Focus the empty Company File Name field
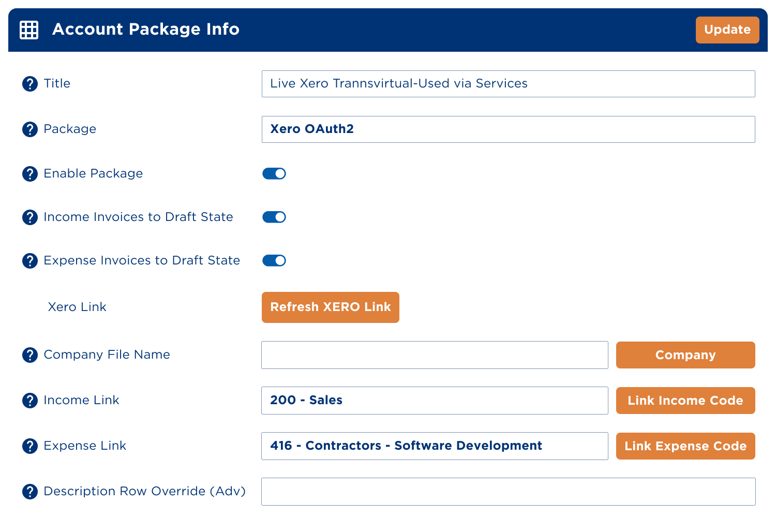 coord(435,355)
